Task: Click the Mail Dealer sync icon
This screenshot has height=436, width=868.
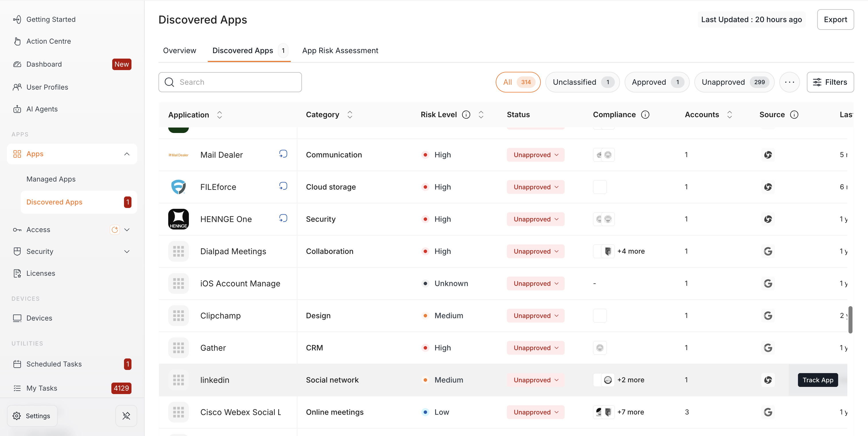Action: (x=283, y=154)
